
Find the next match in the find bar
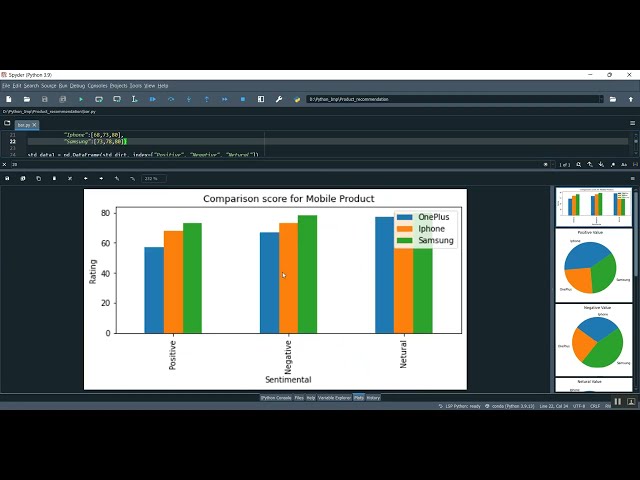point(601,164)
